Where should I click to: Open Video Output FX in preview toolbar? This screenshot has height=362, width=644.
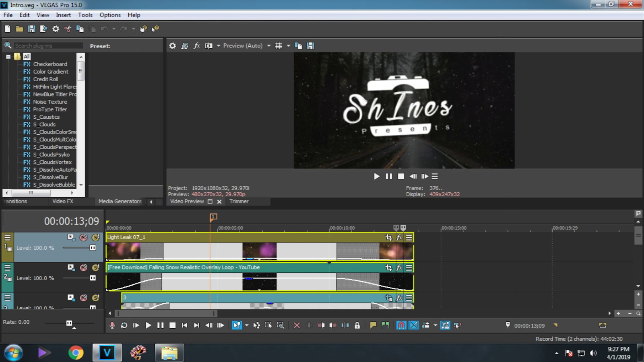(197, 46)
